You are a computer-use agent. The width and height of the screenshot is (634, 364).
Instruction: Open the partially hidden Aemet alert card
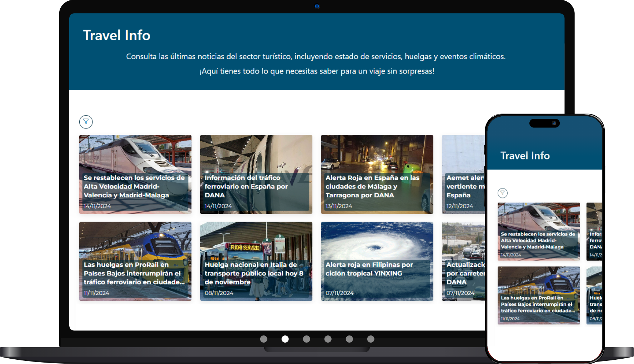(x=463, y=174)
